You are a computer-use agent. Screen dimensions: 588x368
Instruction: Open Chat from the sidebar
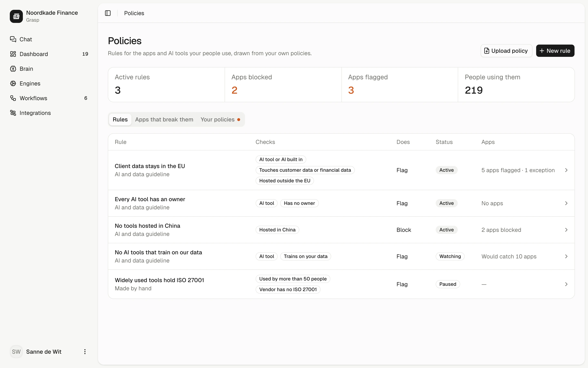[x=49, y=39]
